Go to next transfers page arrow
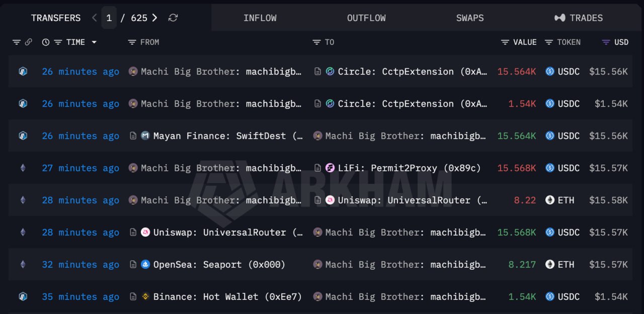 click(154, 18)
